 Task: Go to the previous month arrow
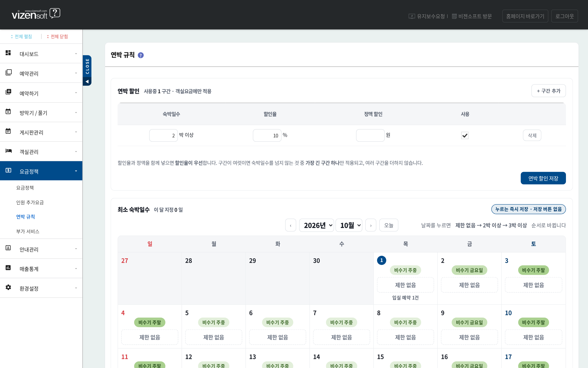point(291,225)
